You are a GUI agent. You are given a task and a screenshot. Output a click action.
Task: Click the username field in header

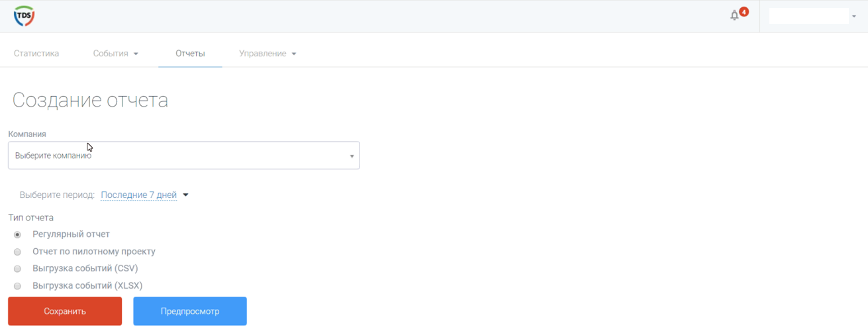click(x=808, y=16)
